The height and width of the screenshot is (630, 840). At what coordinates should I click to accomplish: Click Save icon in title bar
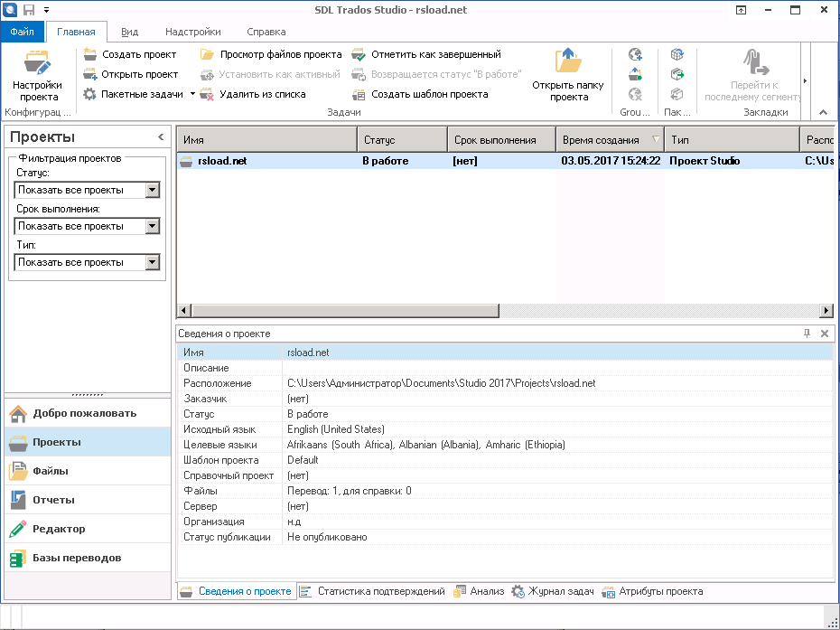[x=29, y=10]
